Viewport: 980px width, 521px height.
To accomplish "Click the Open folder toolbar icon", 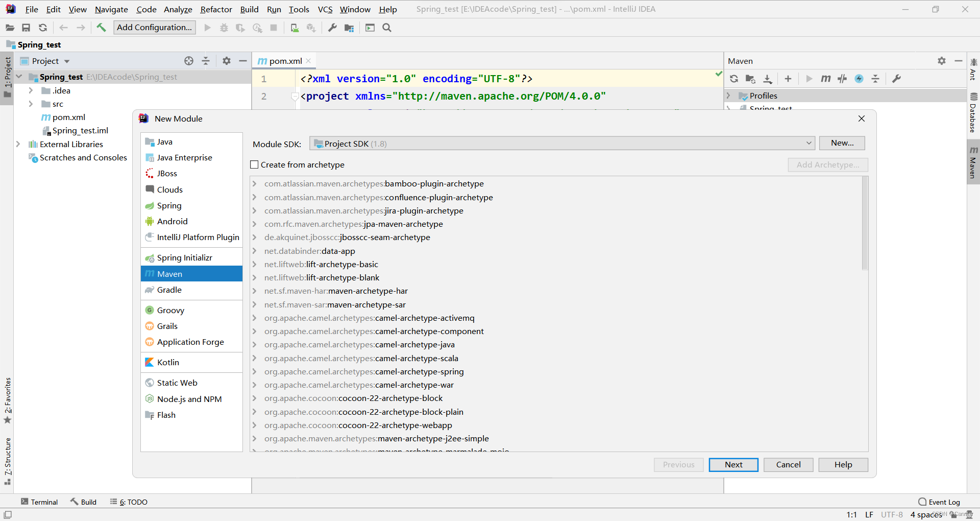I will click(x=10, y=28).
